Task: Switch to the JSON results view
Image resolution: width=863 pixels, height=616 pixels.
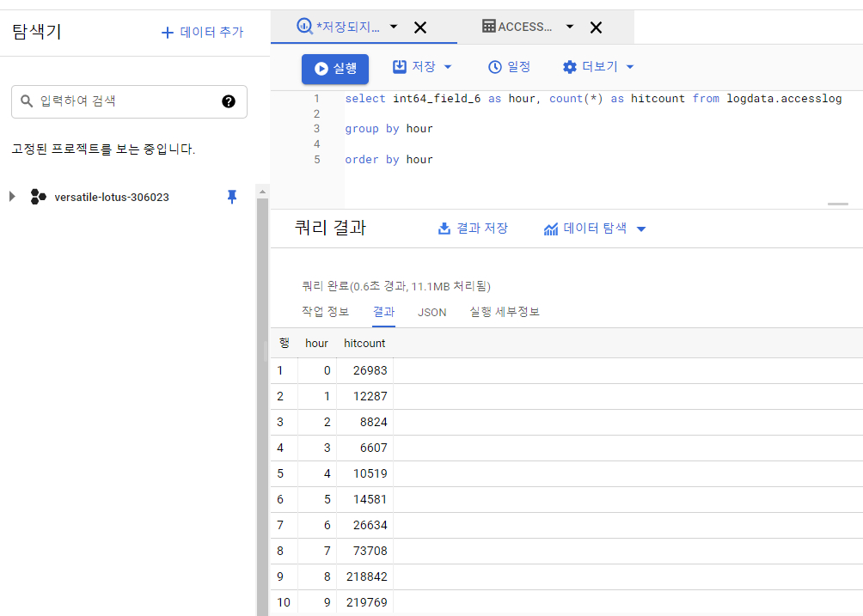Action: tap(431, 312)
